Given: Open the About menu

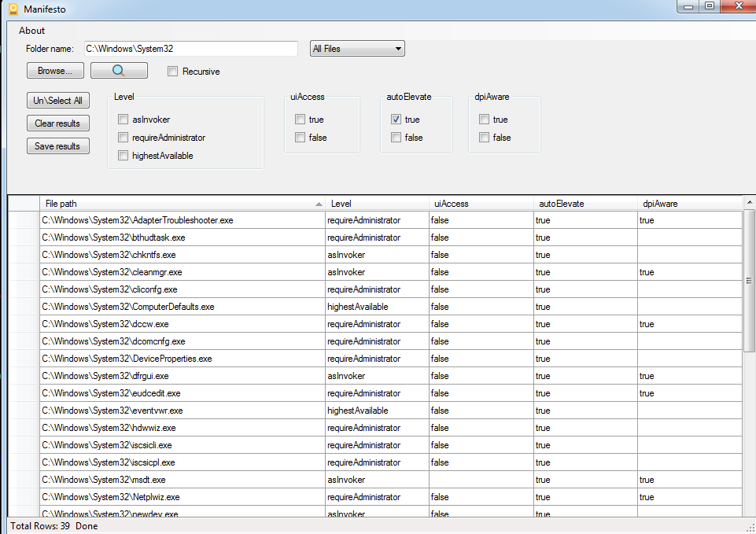Looking at the screenshot, I should tap(32, 31).
